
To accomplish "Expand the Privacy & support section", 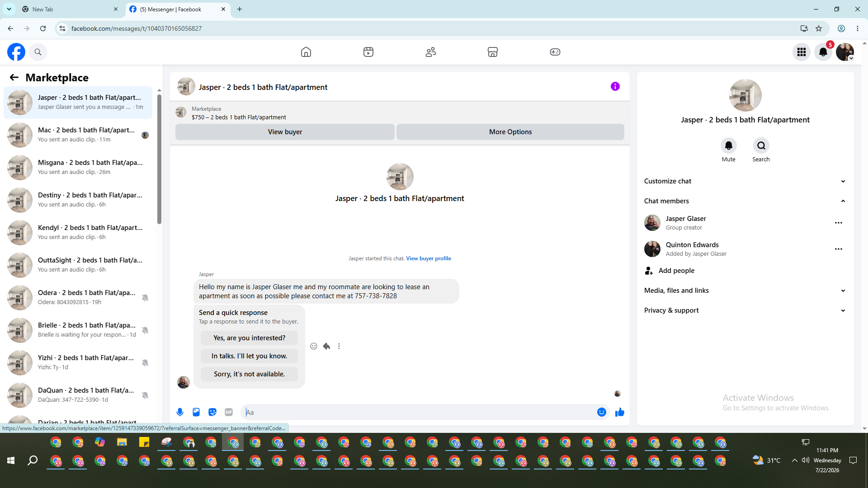I will point(745,310).
